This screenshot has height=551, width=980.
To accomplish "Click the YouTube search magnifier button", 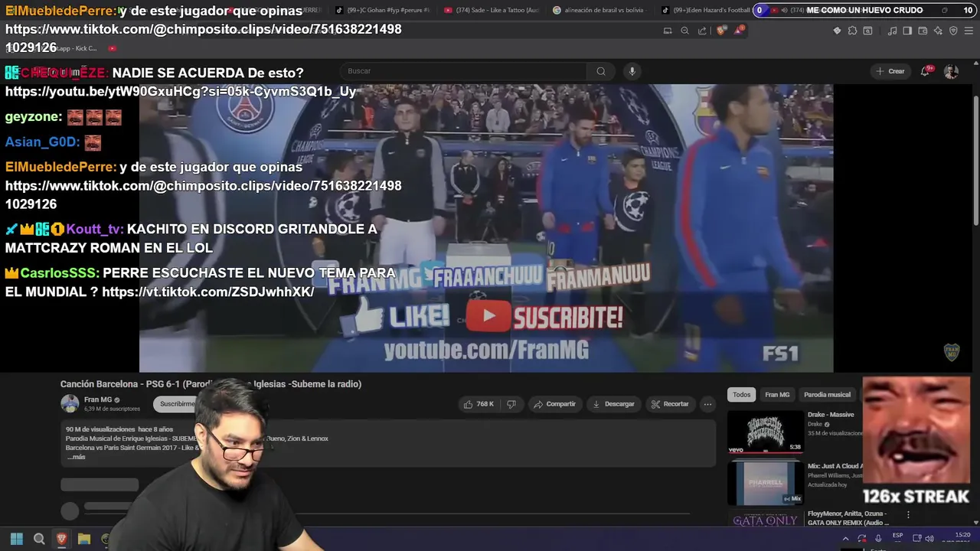I will point(601,71).
